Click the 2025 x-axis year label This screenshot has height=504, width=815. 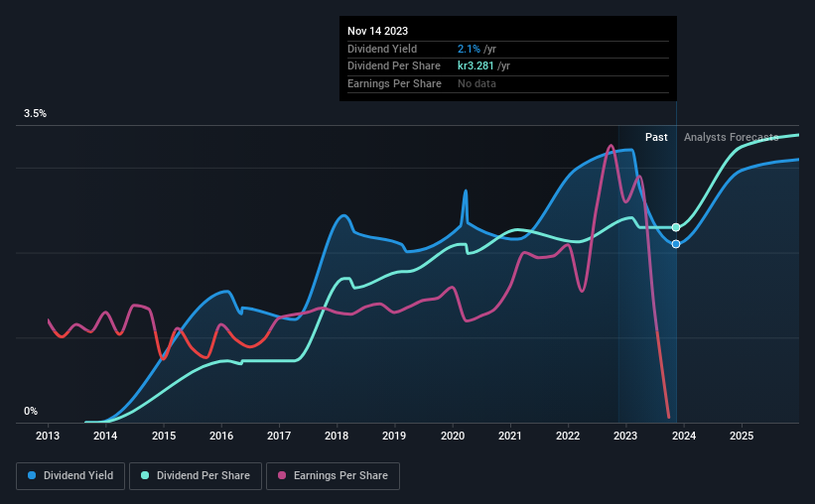tap(742, 436)
